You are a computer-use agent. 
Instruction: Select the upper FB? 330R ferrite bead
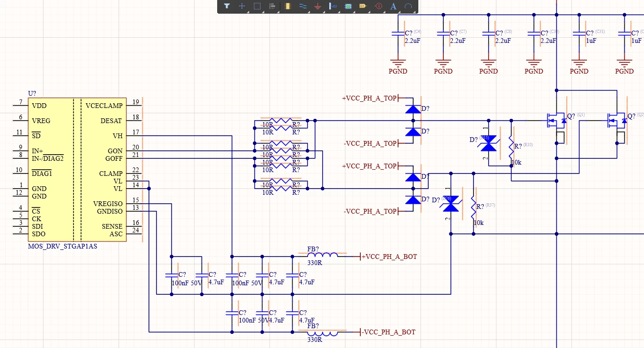[322, 256]
